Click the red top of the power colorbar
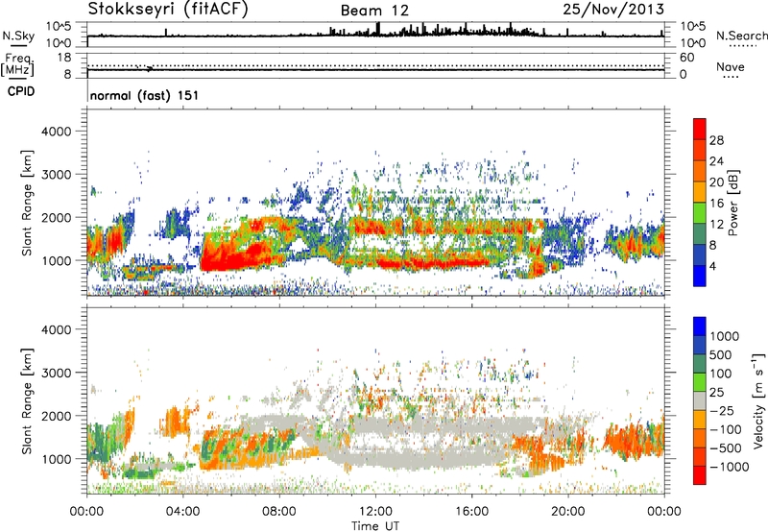This screenshot has height=532, width=768. click(x=700, y=129)
